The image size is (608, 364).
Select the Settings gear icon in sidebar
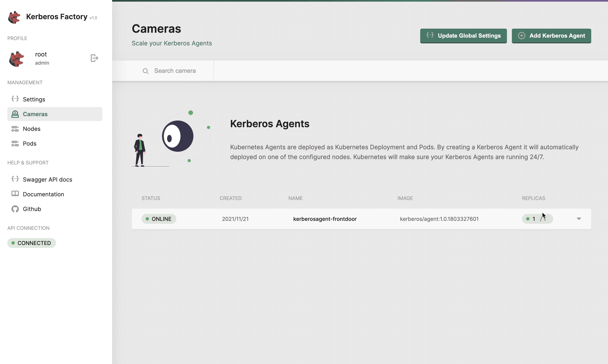pos(15,99)
